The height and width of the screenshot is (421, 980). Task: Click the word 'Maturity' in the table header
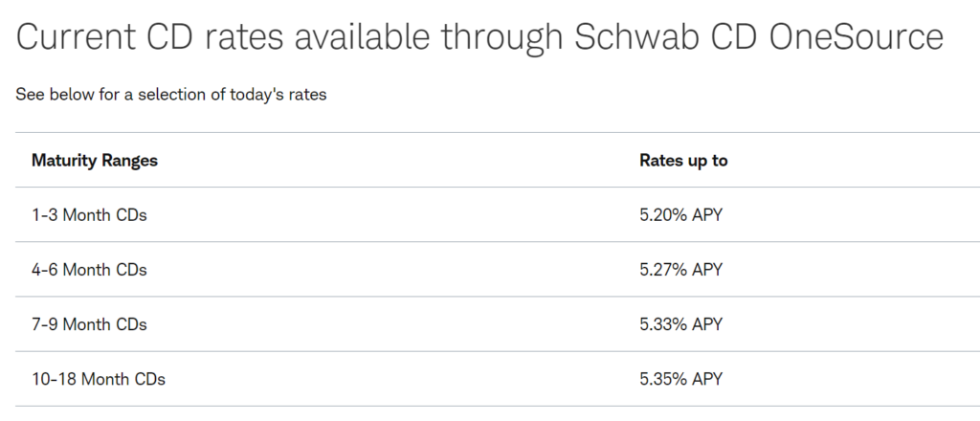64,161
